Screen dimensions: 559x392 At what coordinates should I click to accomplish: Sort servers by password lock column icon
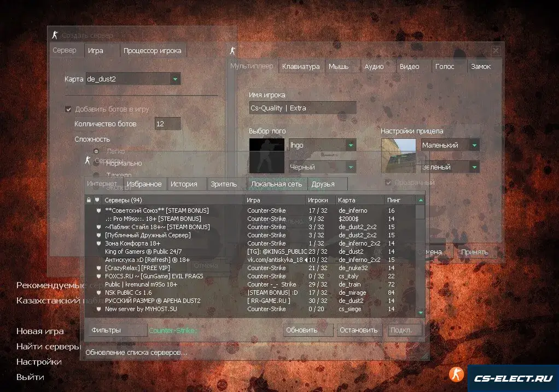(89, 200)
